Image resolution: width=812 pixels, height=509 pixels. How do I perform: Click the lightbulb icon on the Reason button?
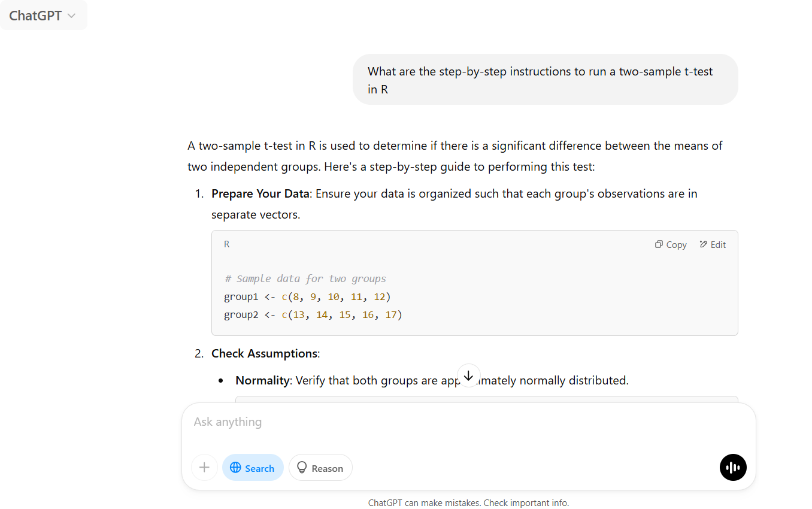tap(302, 468)
